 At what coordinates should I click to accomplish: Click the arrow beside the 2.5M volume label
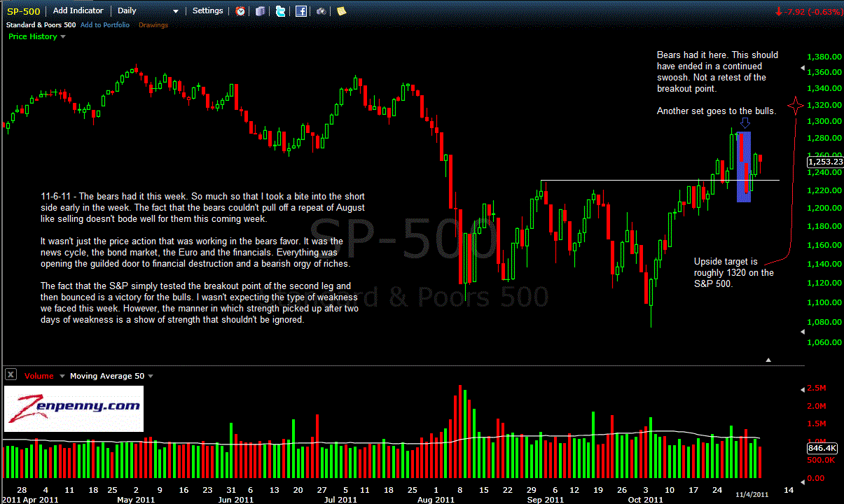(x=803, y=388)
